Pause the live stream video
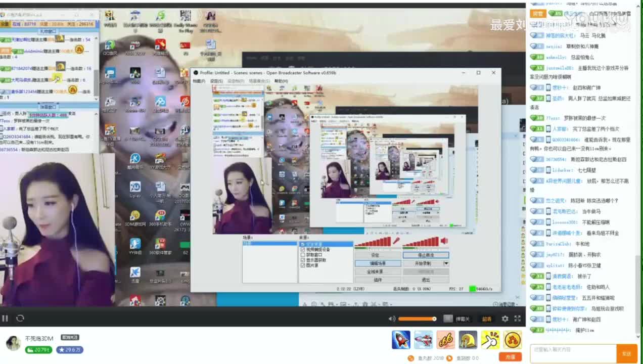 (5, 318)
